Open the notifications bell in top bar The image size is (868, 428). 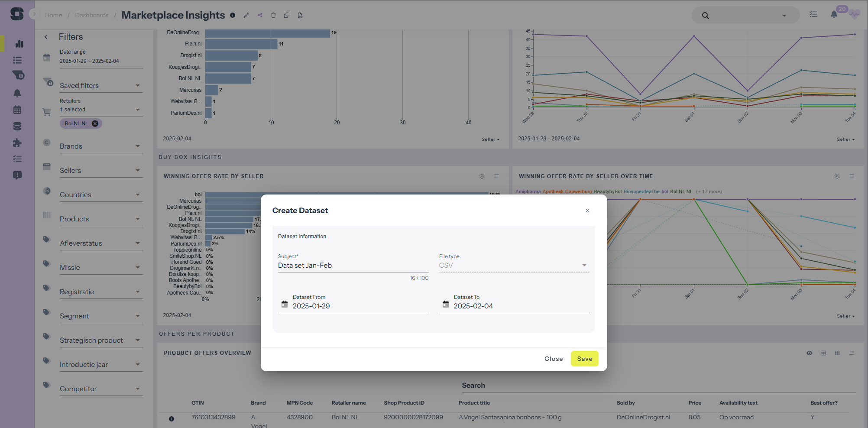834,15
